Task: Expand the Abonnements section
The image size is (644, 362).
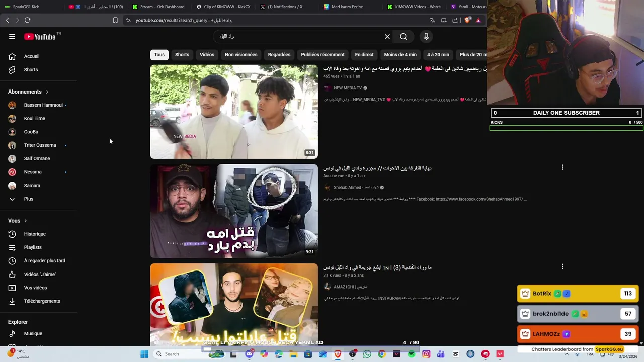Action: point(28,92)
